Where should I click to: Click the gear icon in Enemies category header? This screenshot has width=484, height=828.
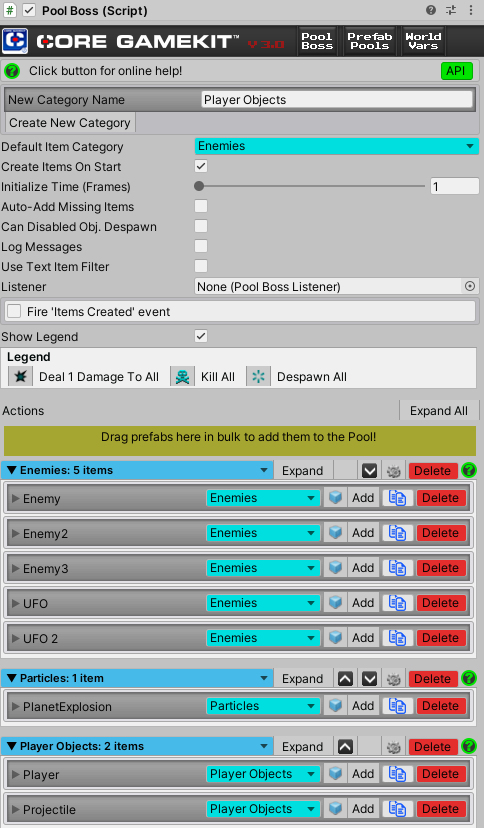[394, 471]
